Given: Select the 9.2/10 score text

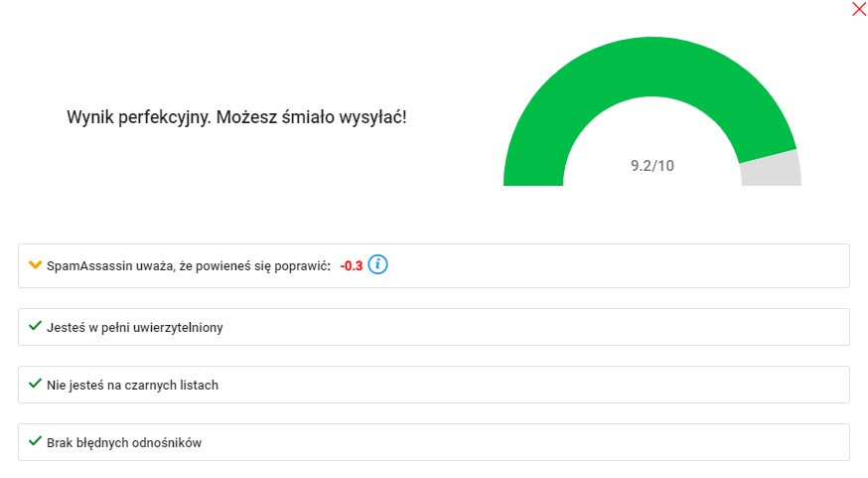Looking at the screenshot, I should (652, 166).
